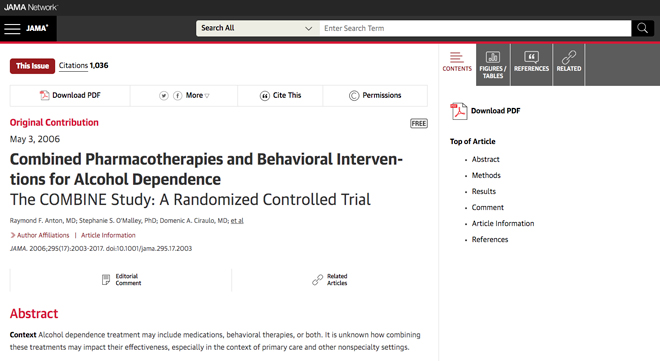Click The COMBINE Study subtitle
The height and width of the screenshot is (361, 660).
190,199
